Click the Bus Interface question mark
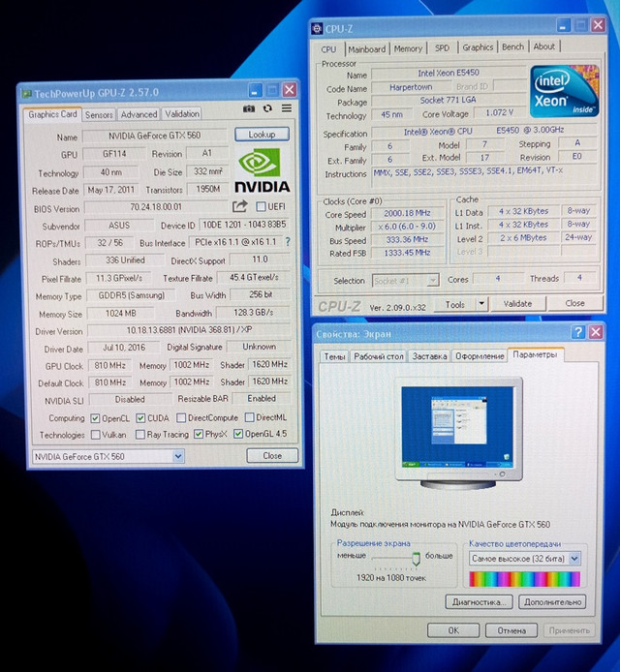 (x=288, y=242)
